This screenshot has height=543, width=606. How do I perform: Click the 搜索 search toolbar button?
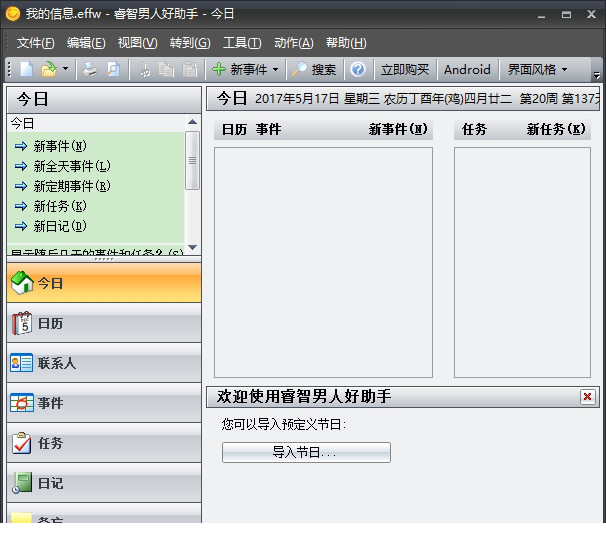(x=314, y=70)
